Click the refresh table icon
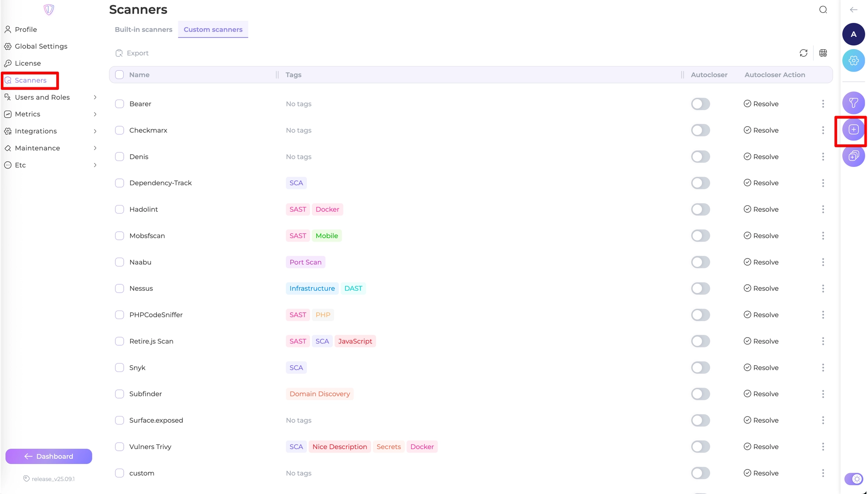The height and width of the screenshot is (494, 868). [803, 53]
